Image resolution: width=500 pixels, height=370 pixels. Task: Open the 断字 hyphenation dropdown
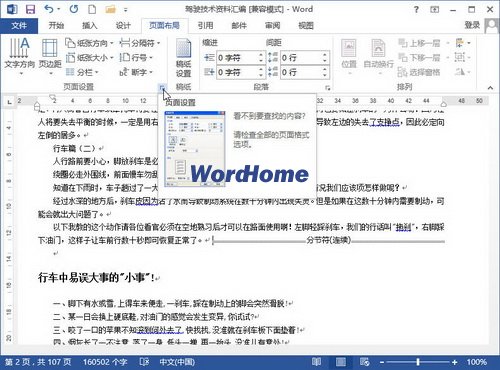(x=136, y=72)
